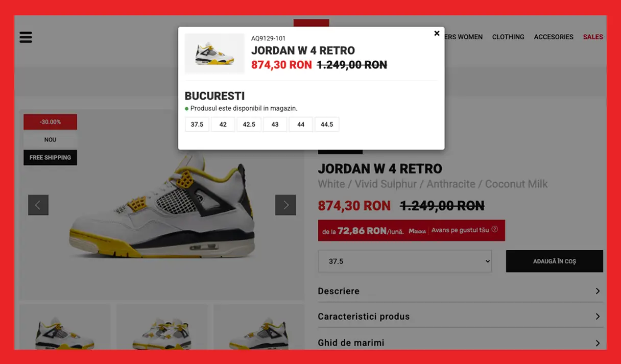
Task: Select the first shoe thumbnail below the gallery
Action: point(65,327)
